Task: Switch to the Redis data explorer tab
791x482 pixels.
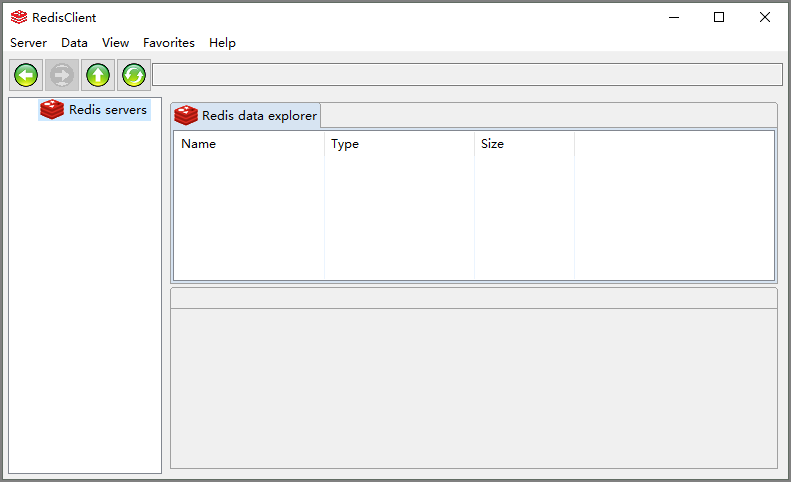Action: [246, 115]
